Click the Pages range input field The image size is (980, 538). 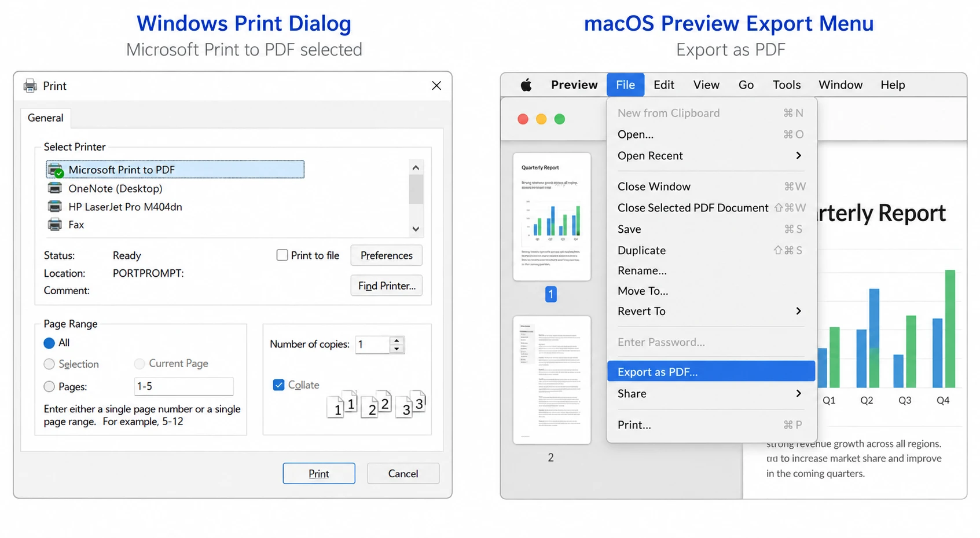184,386
